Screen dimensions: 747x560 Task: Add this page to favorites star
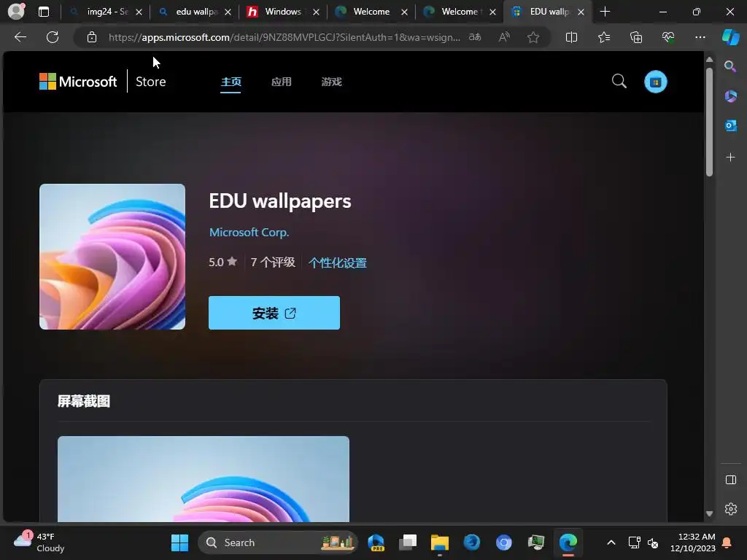pos(533,37)
